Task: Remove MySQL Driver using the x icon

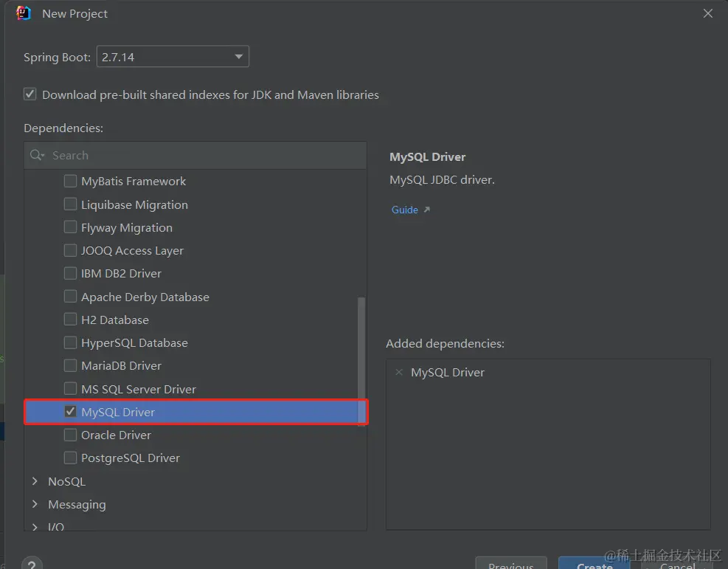Action: [399, 372]
